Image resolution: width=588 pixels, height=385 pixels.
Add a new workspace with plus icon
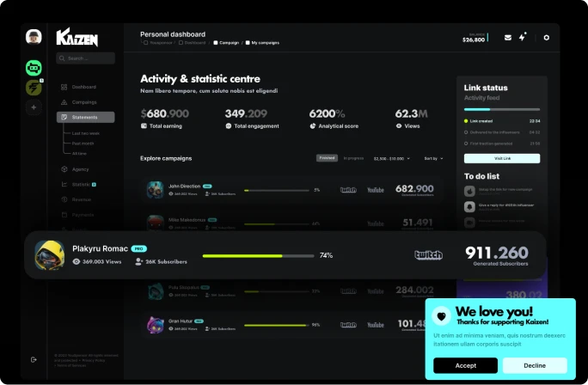click(x=34, y=107)
